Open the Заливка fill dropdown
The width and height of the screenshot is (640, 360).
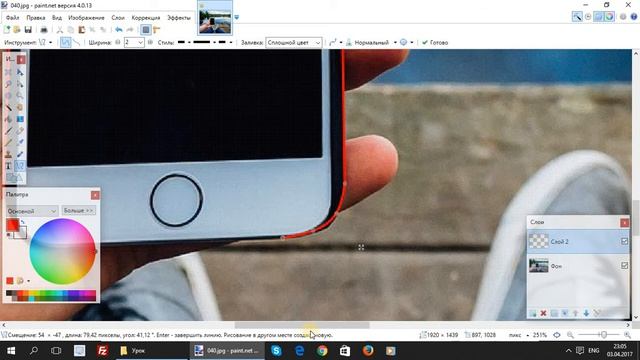coord(294,42)
